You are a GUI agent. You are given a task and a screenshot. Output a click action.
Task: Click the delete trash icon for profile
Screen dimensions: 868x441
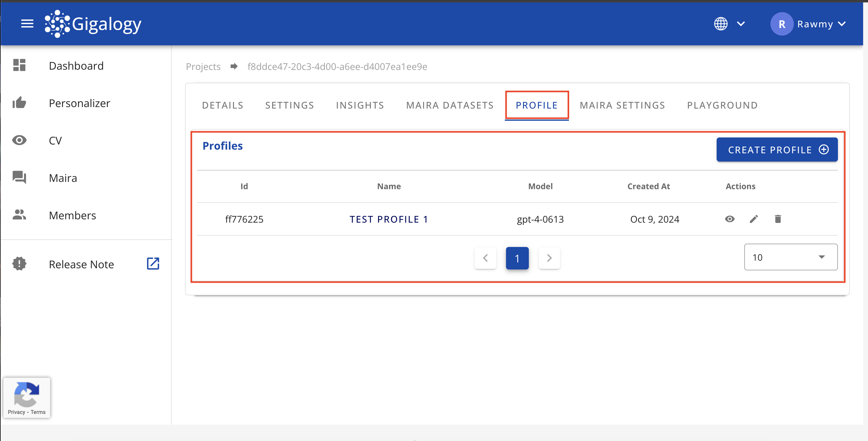[777, 219]
